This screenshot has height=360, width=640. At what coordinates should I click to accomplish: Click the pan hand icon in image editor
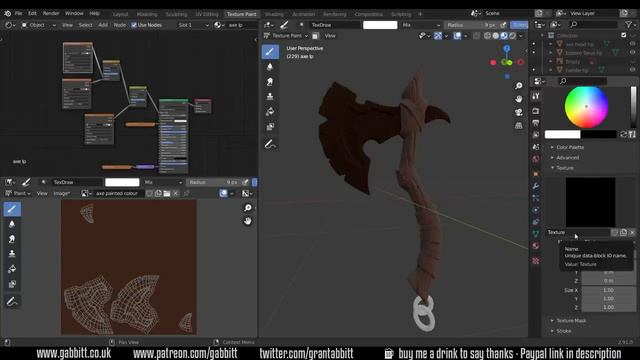point(248,221)
